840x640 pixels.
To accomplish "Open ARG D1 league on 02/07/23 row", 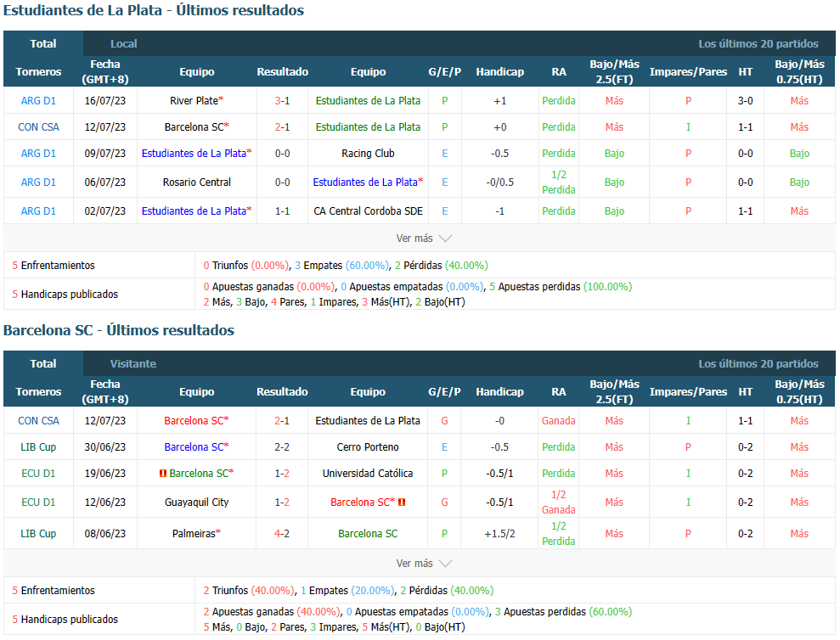I will tap(38, 211).
